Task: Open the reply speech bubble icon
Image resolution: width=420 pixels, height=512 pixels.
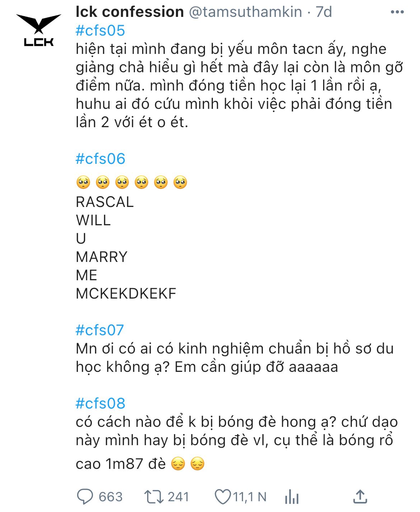Action: pyautogui.click(x=85, y=497)
